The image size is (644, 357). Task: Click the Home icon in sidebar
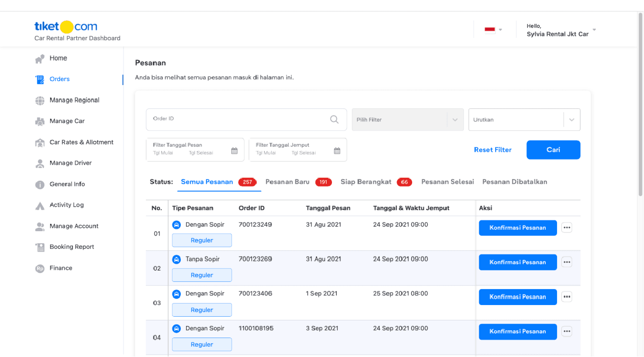click(40, 59)
